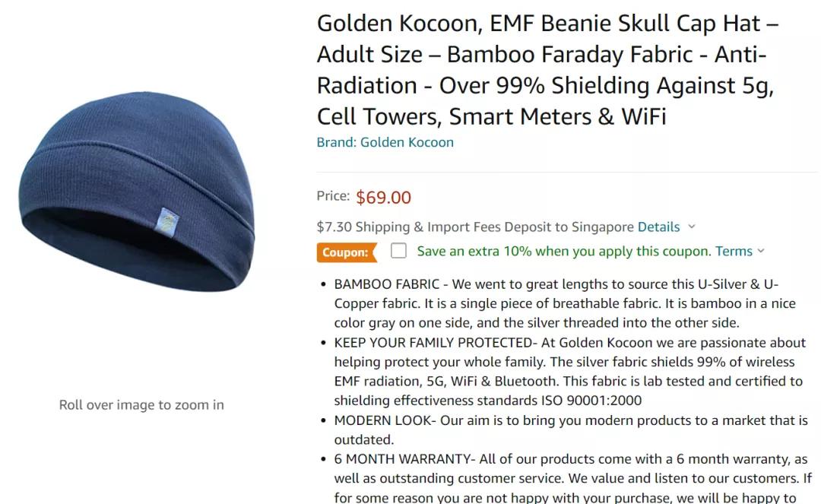Open the shipping Details link

pos(658,227)
